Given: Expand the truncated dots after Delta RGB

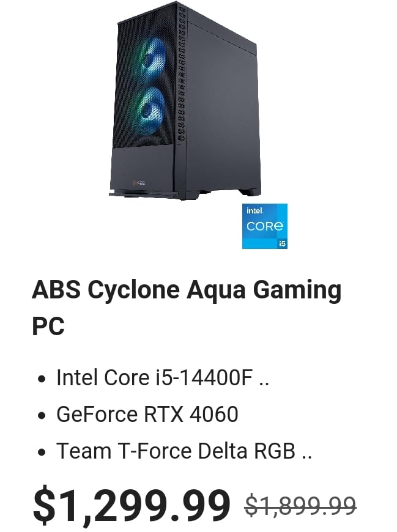Looking at the screenshot, I should click(x=306, y=457).
